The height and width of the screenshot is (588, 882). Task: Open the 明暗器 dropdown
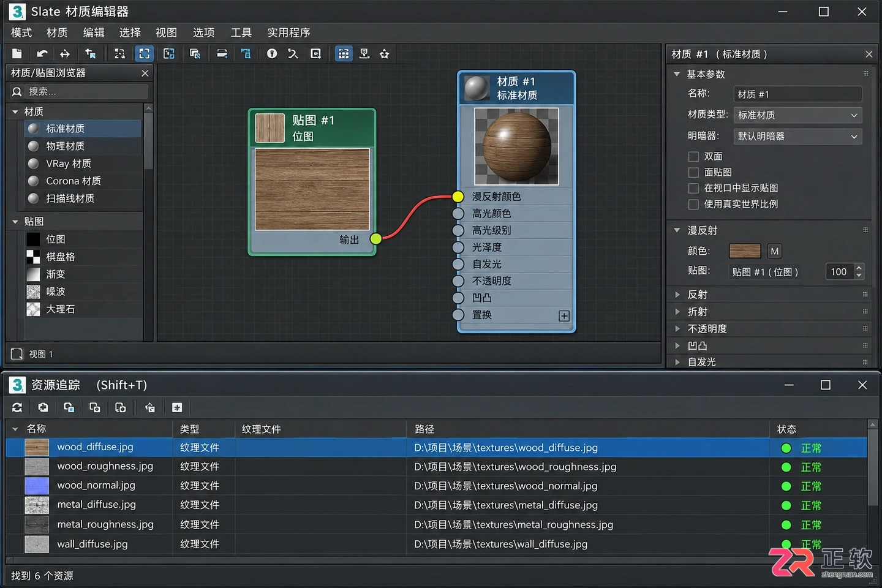point(797,137)
